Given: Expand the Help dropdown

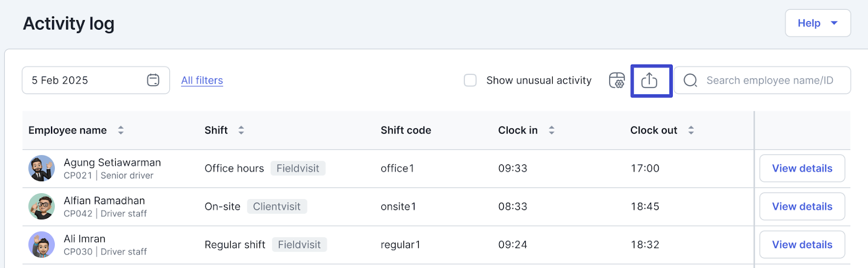Looking at the screenshot, I should click(x=818, y=23).
